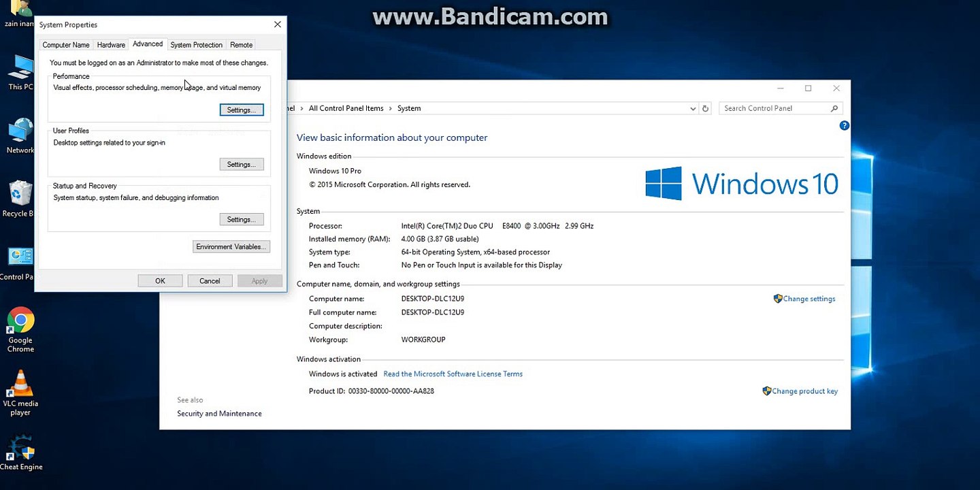
Task: Click the Change product key link
Action: point(805,391)
